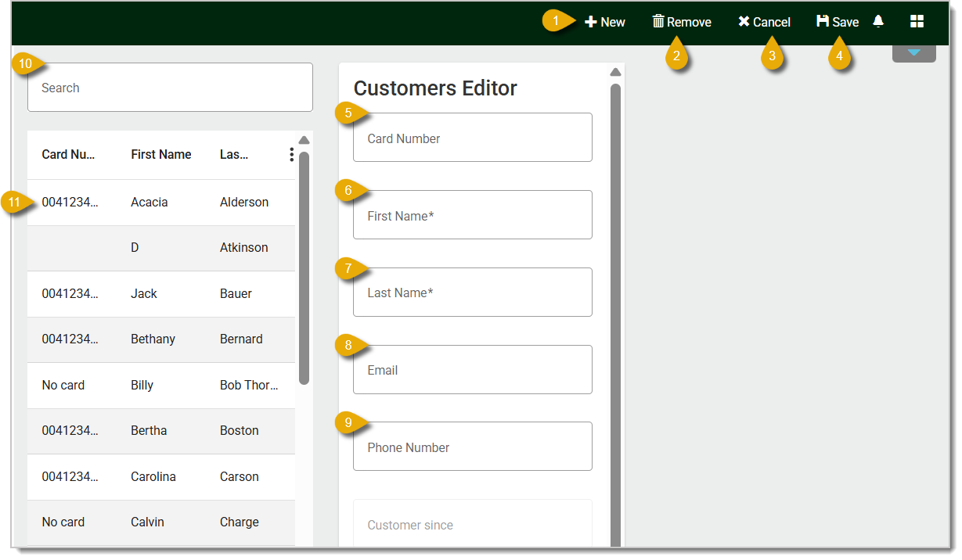
Task: Expand the blue dropdown arrow tab
Action: [x=913, y=53]
